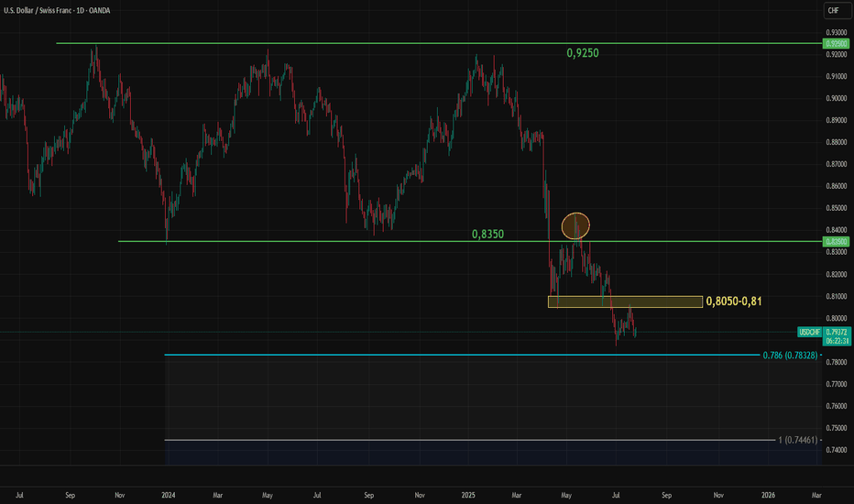Click the 0.78000 price scale value

point(836,362)
